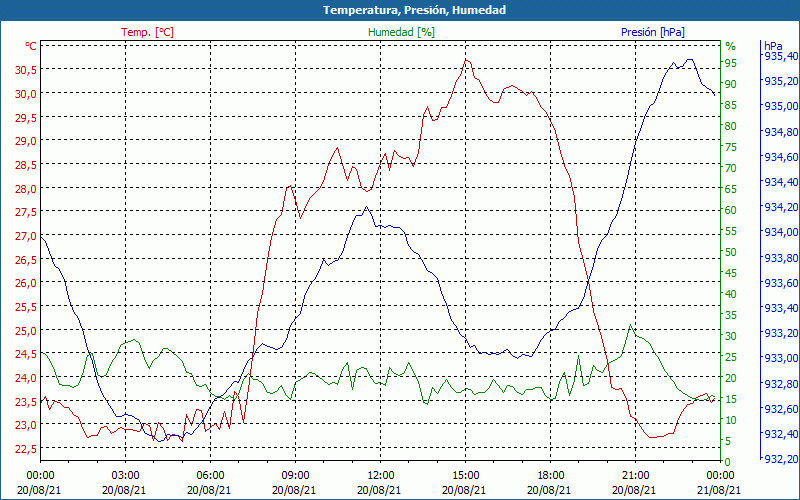Image resolution: width=800 pixels, height=500 pixels.
Task: Click the "933,20" pressure axis value
Action: click(781, 333)
